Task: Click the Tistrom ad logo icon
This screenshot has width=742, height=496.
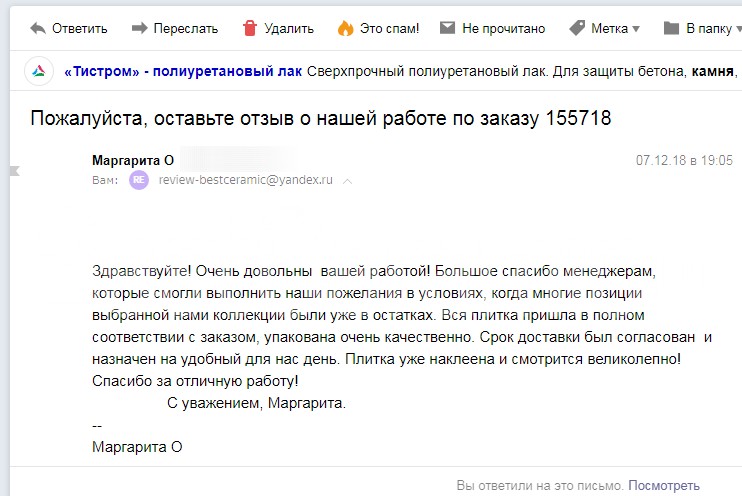Action: point(39,71)
